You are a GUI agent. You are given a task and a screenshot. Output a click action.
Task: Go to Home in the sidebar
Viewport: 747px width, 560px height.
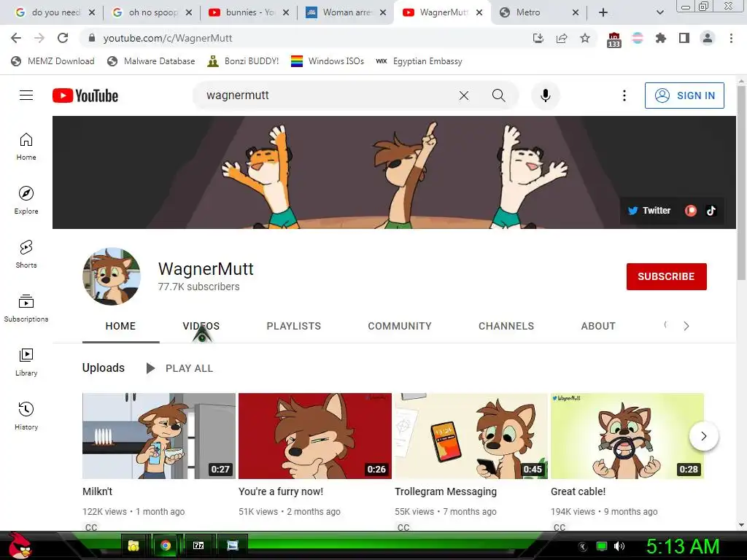point(26,147)
